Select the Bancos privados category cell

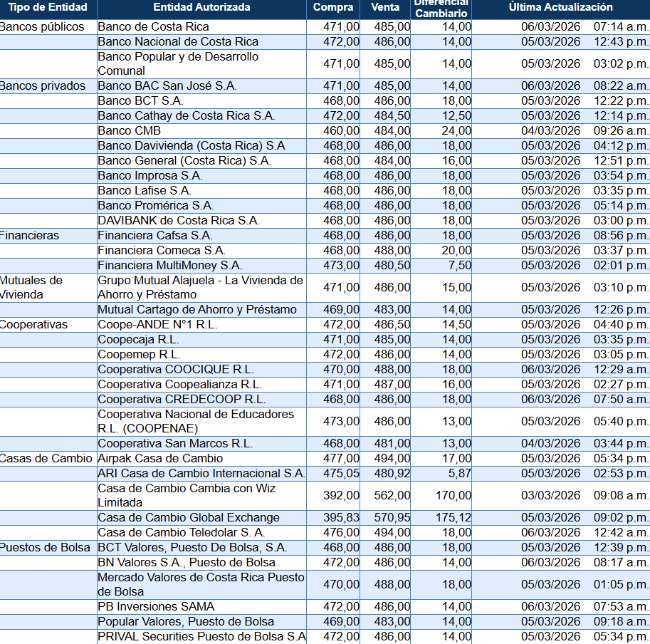tap(43, 85)
